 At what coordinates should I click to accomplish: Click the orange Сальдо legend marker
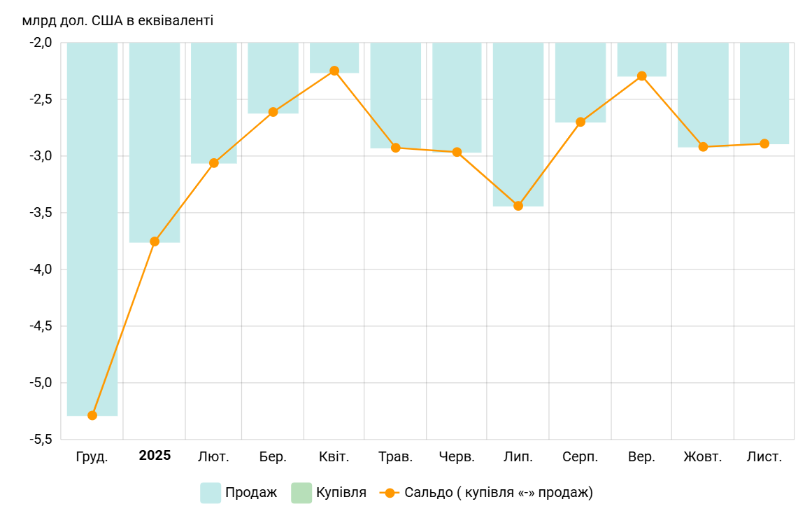pyautogui.click(x=390, y=493)
